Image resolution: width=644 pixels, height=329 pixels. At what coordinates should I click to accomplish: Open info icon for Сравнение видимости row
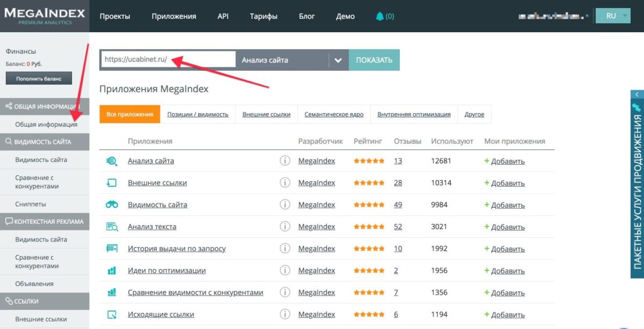[x=285, y=293]
